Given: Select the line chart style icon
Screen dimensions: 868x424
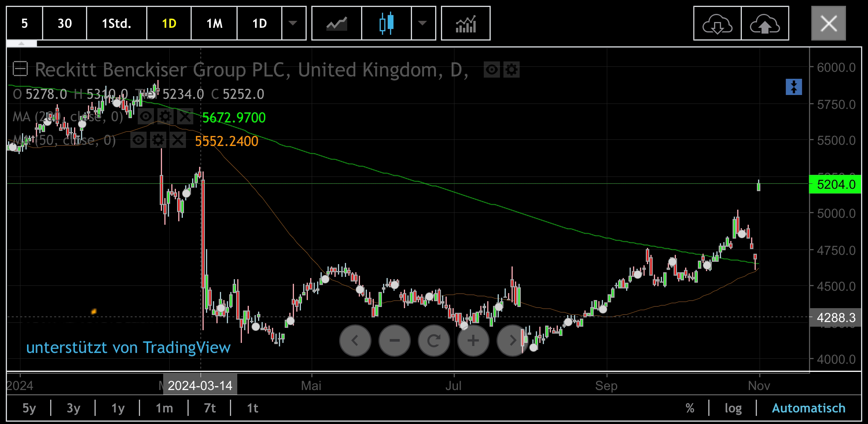Looking at the screenshot, I should click(336, 23).
